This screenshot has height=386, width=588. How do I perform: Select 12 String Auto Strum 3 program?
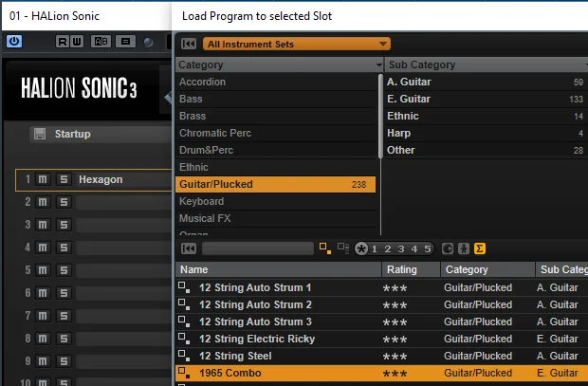coord(382,322)
